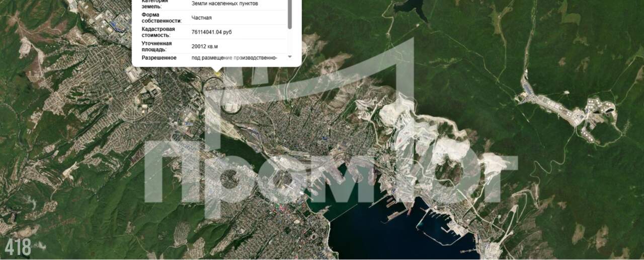Click the yellow parcel marker below the popup

[218, 75]
